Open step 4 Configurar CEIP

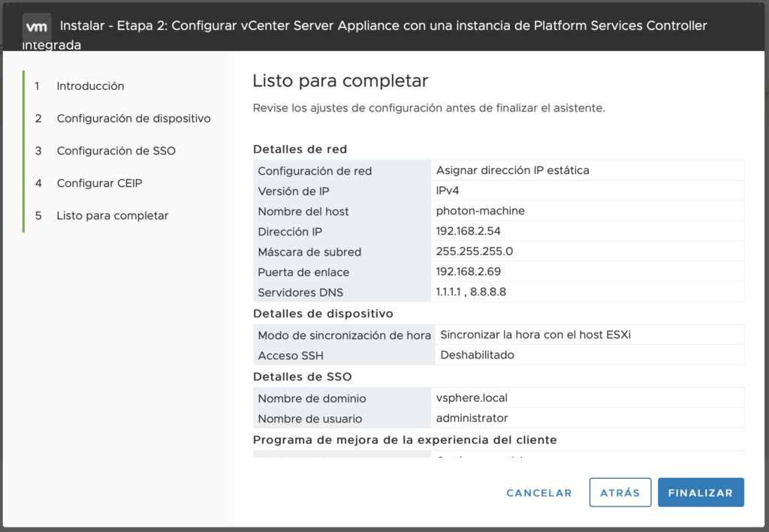[99, 183]
